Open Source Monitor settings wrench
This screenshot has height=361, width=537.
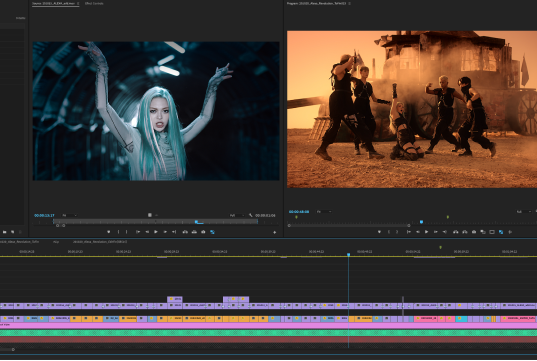point(251,215)
